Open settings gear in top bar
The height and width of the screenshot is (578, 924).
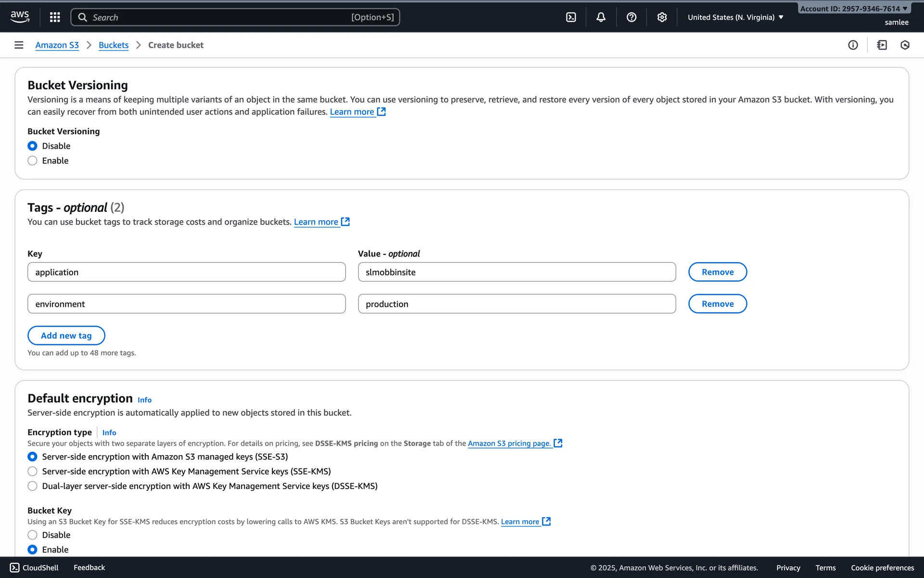pos(662,17)
